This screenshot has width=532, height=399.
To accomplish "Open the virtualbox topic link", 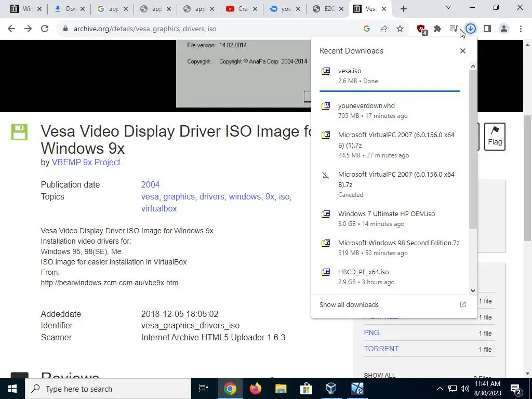I will click(159, 209).
